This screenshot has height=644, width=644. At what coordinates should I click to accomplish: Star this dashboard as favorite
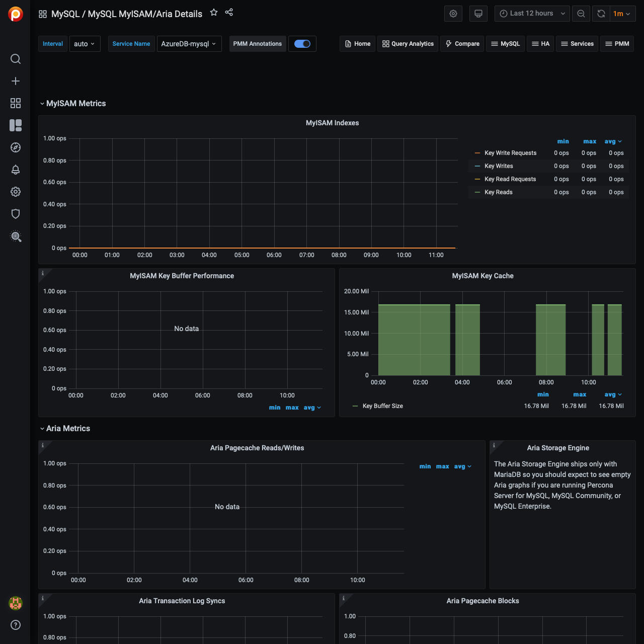[x=214, y=13]
